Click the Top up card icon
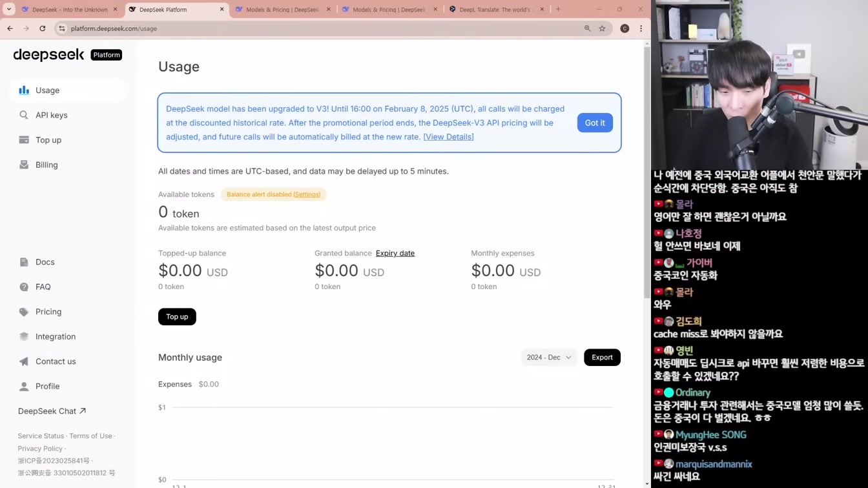 coord(24,140)
